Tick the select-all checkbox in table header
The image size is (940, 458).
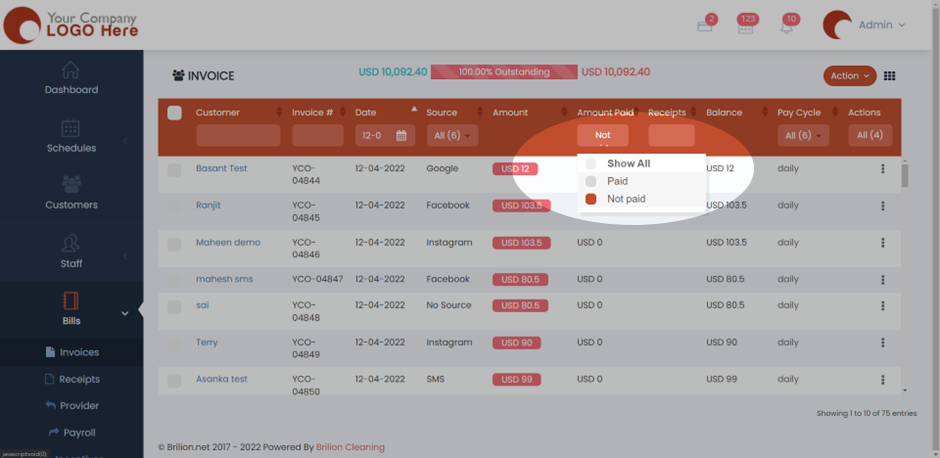click(x=175, y=113)
